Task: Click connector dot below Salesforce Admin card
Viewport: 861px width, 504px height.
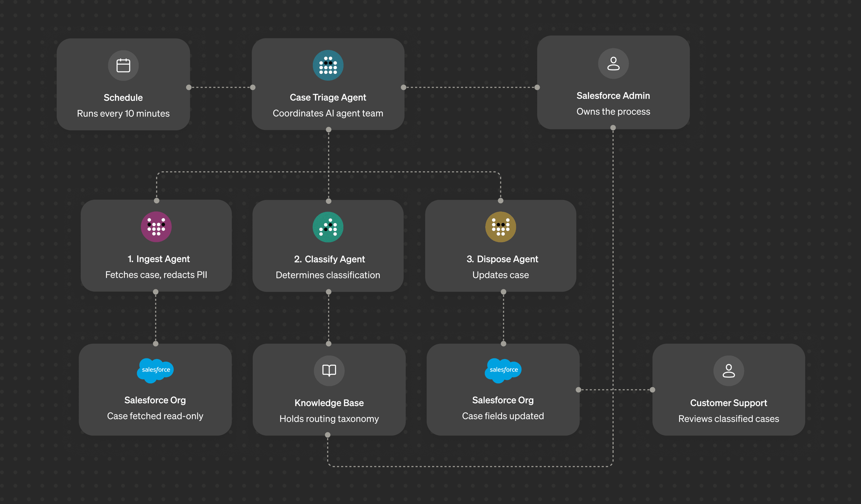Action: [x=613, y=128]
